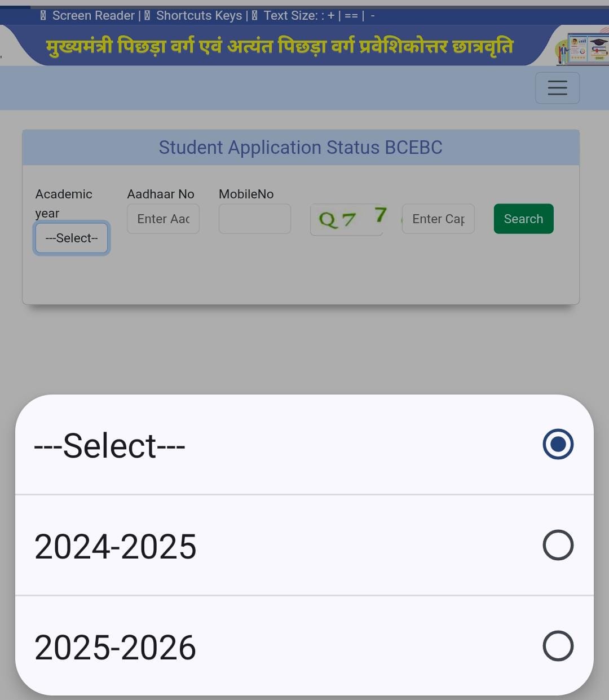Decrease text size with the minus sign

coord(373,16)
